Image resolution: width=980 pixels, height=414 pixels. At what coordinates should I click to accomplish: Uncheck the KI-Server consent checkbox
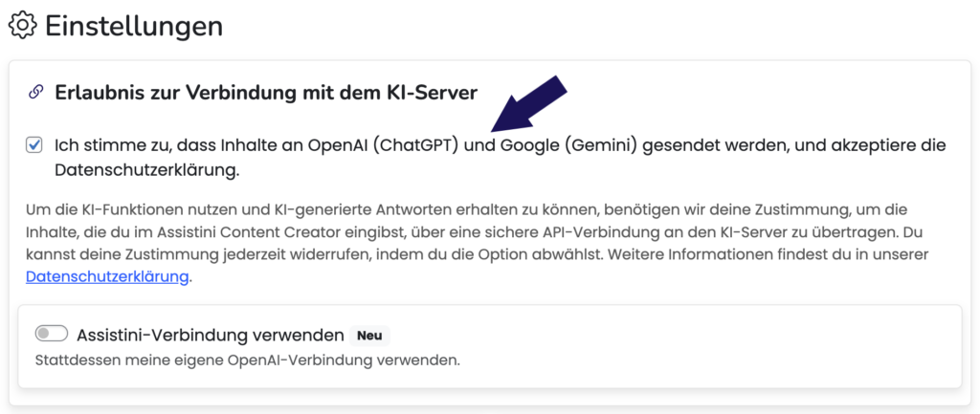pos(34,145)
